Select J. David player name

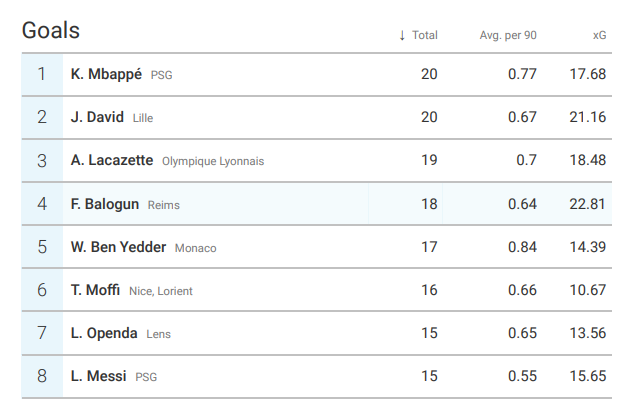[97, 117]
